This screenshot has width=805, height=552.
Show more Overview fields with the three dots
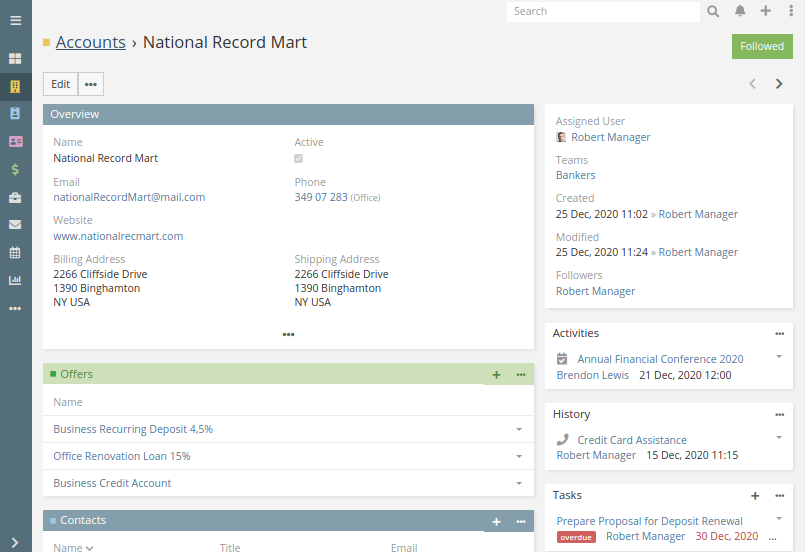tap(289, 335)
